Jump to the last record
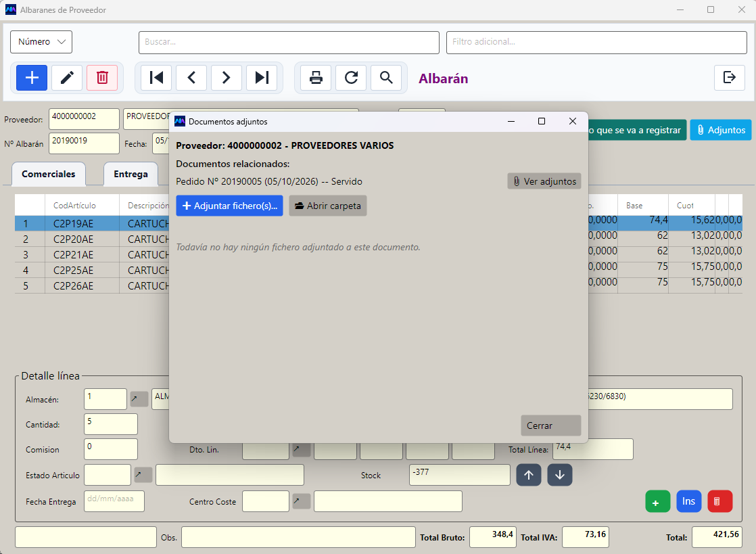 coord(262,78)
